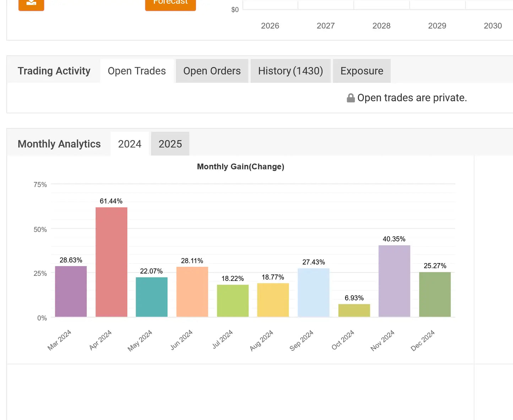This screenshot has height=420, width=513.
Task: Select the May 2024 teal bar
Action: 152,297
